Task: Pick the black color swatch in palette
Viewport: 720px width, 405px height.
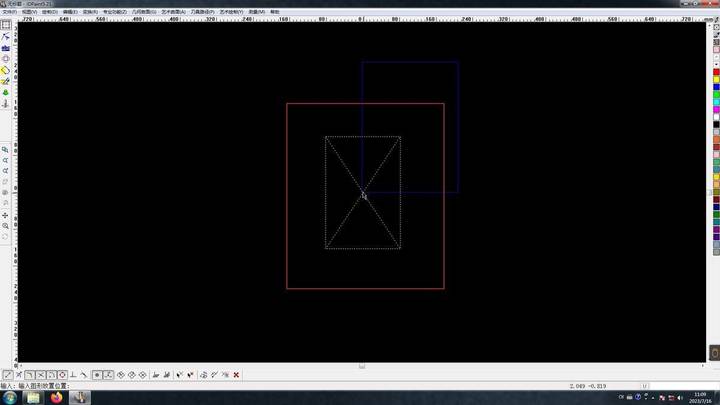Action: click(716, 124)
